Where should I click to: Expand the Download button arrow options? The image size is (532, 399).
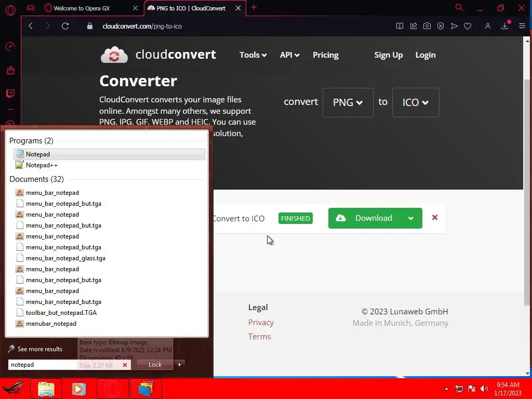pos(411,218)
